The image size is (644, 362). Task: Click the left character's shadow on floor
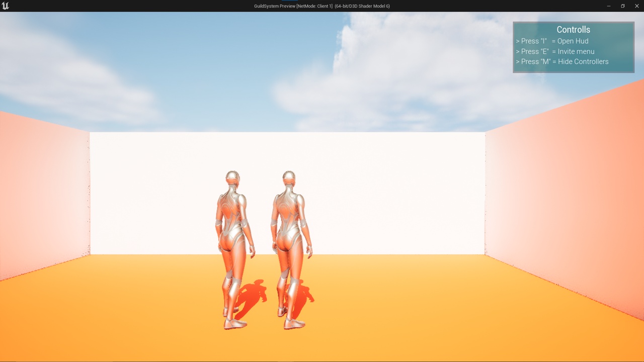coord(251,297)
